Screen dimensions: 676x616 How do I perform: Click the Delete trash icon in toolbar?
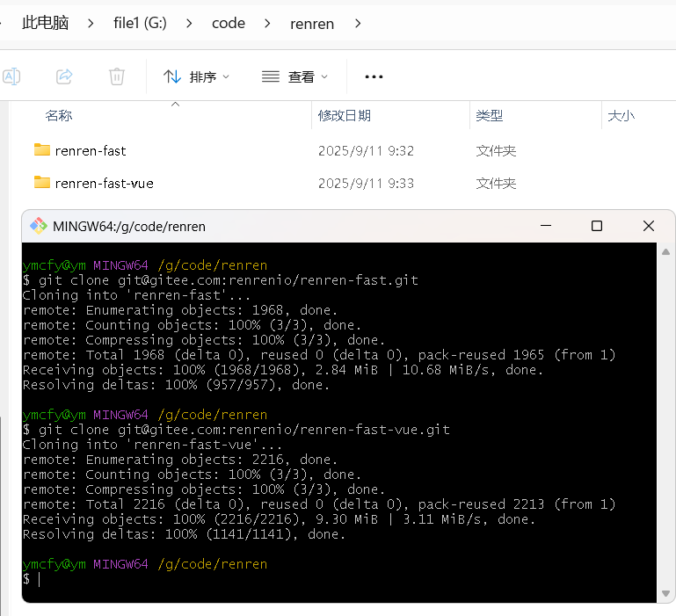117,76
